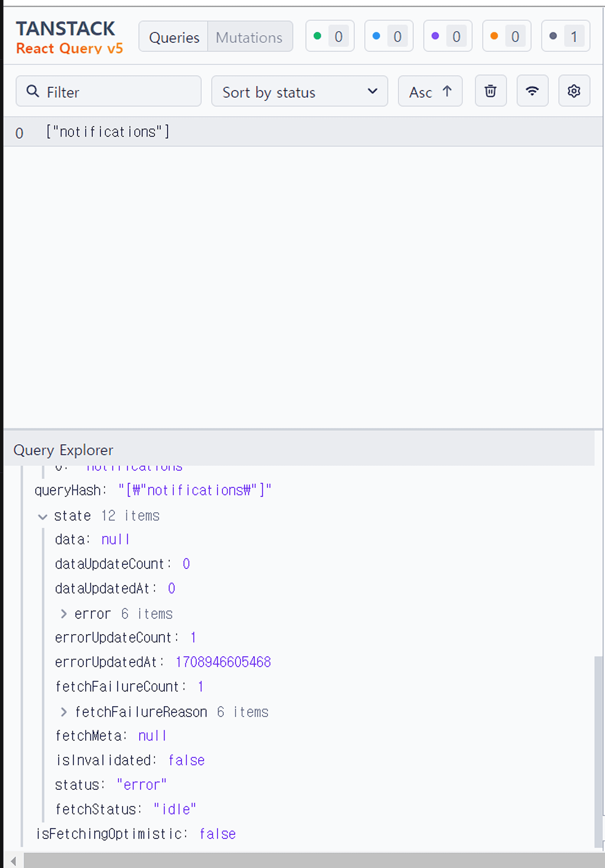The height and width of the screenshot is (868, 605).
Task: Click the isFetchingOptimistic false value
Action: tap(218, 834)
